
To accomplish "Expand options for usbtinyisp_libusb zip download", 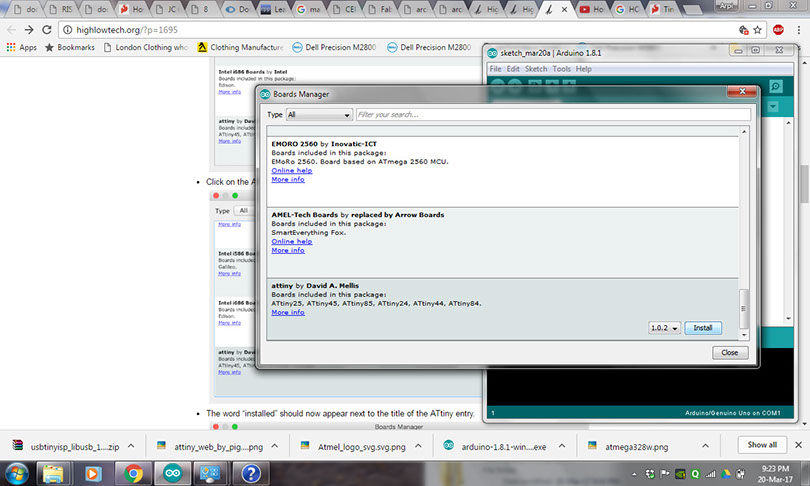I will click(131, 446).
